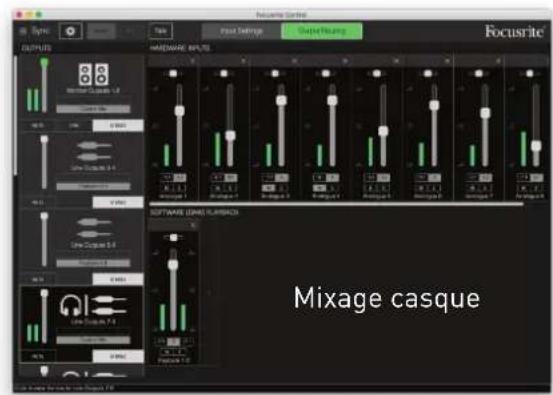Remove Playback 1-2 channel with its X
This screenshot has width=553, height=395.
[x=193, y=225]
